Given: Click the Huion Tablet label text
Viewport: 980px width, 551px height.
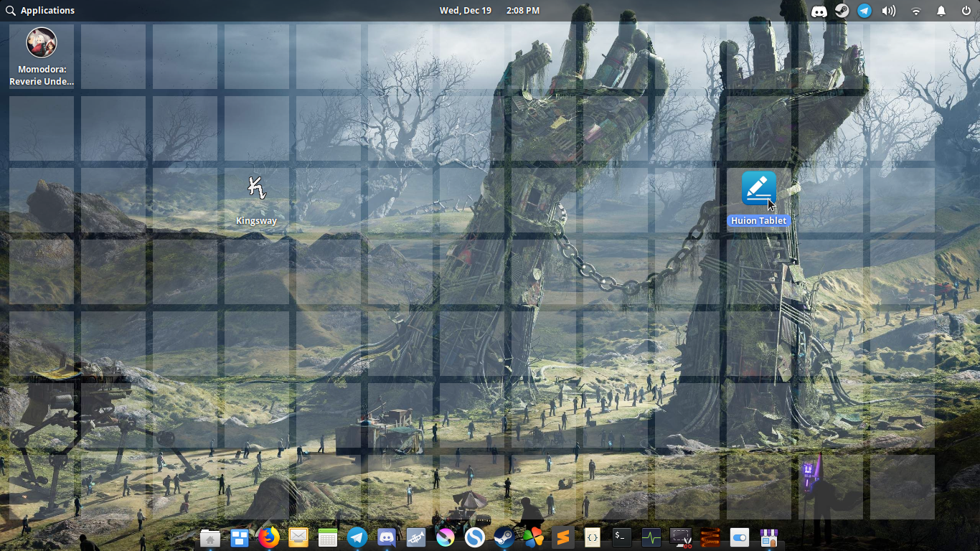Looking at the screenshot, I should click(x=759, y=221).
